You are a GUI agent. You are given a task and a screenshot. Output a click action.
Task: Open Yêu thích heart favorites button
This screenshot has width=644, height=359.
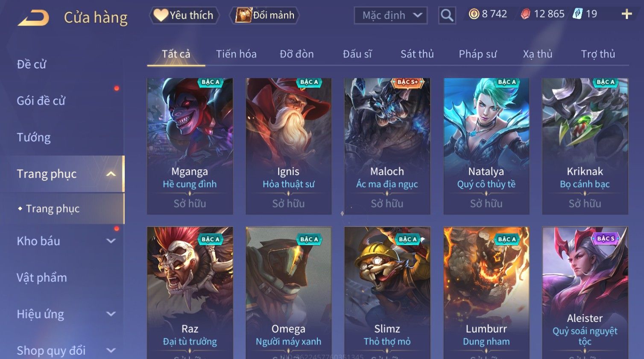coord(184,15)
